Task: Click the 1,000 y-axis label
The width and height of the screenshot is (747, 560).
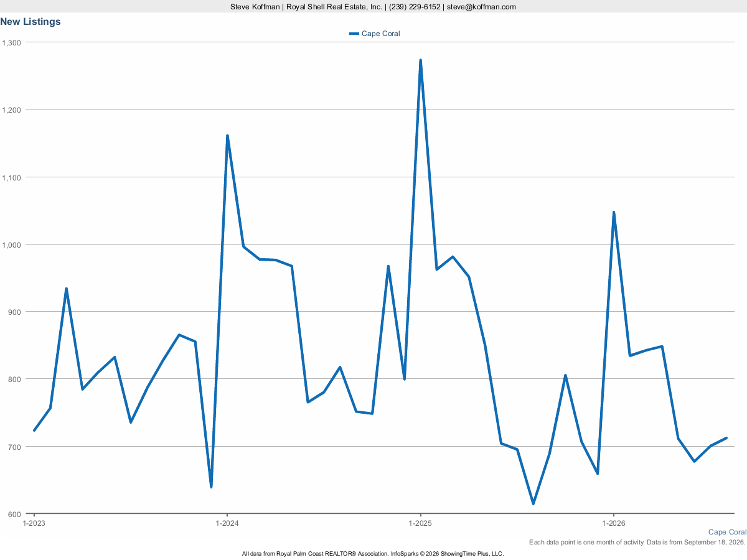Action: tap(11, 245)
